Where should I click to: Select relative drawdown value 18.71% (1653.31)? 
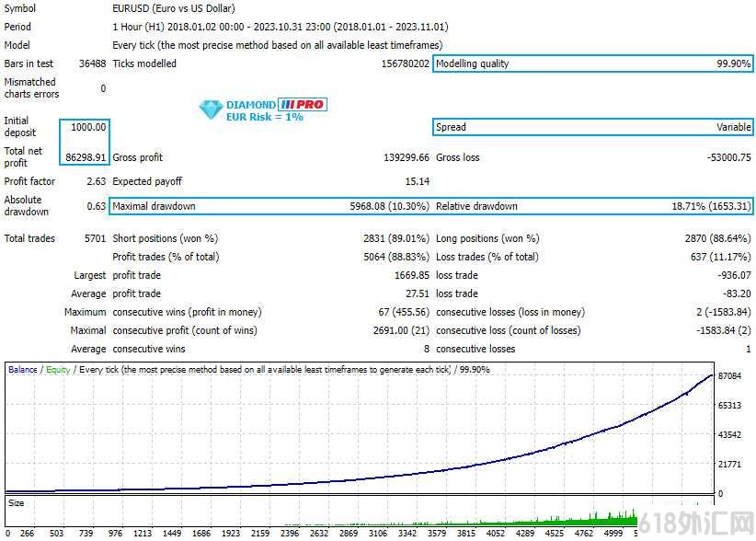point(711,206)
